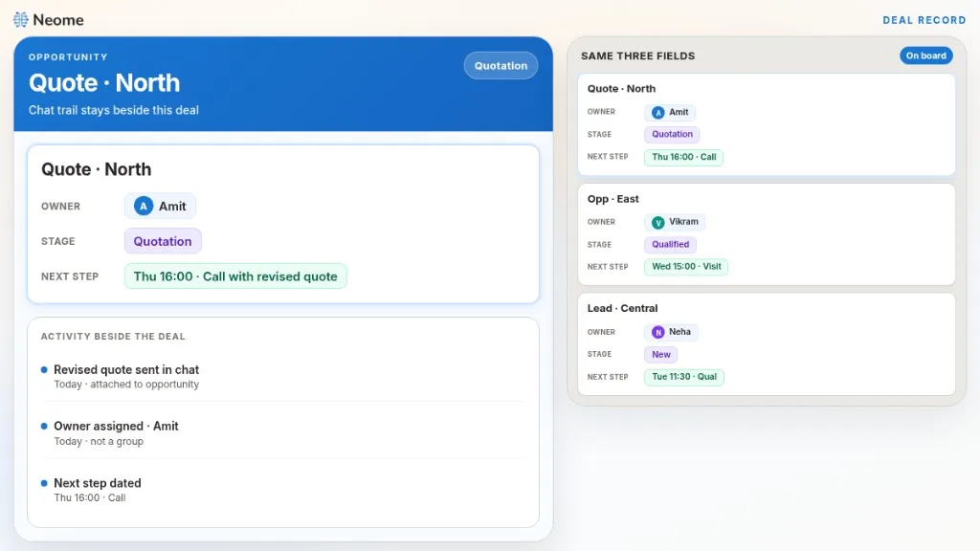Click the Vikram owner chip
The image size is (980, 551).
675,222
